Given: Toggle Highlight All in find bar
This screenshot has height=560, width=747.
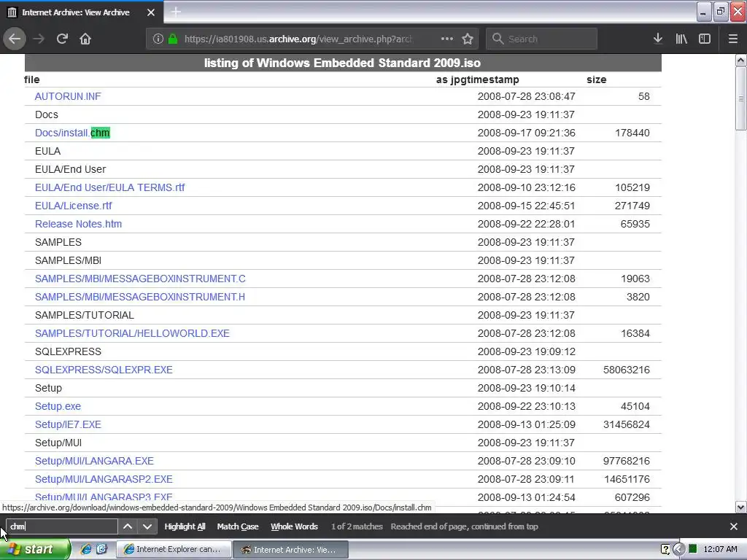Looking at the screenshot, I should 185,526.
